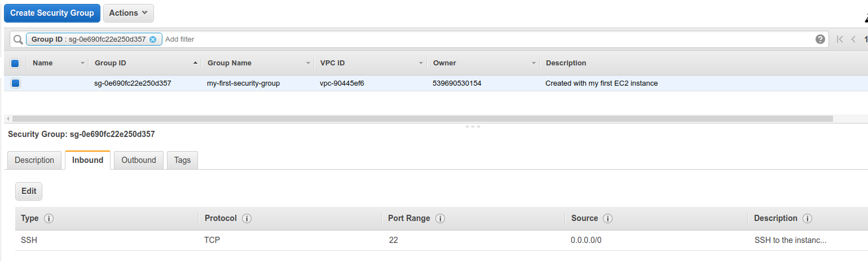Go to first page arrow icon

coord(840,39)
